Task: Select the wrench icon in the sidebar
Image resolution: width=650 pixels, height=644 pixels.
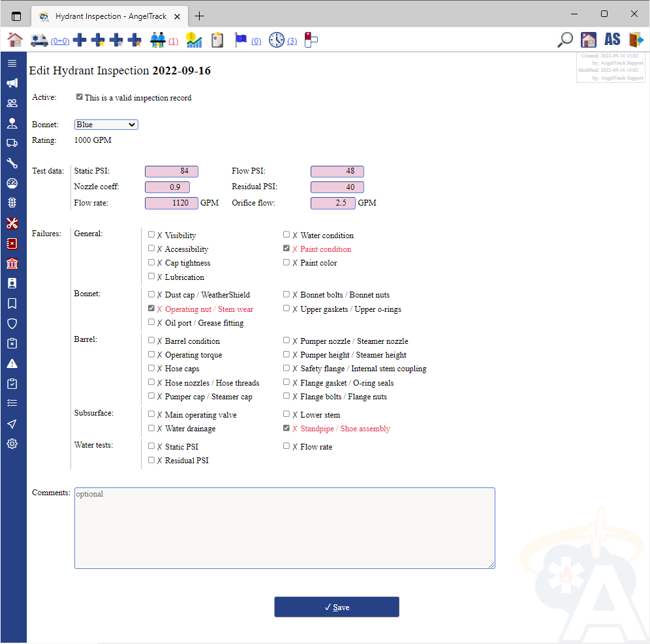Action: (x=12, y=163)
